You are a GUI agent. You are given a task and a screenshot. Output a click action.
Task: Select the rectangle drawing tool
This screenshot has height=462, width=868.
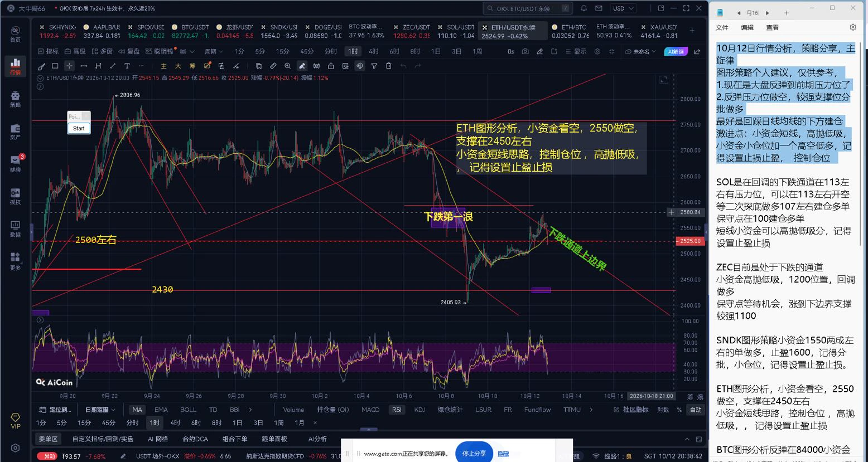point(55,66)
